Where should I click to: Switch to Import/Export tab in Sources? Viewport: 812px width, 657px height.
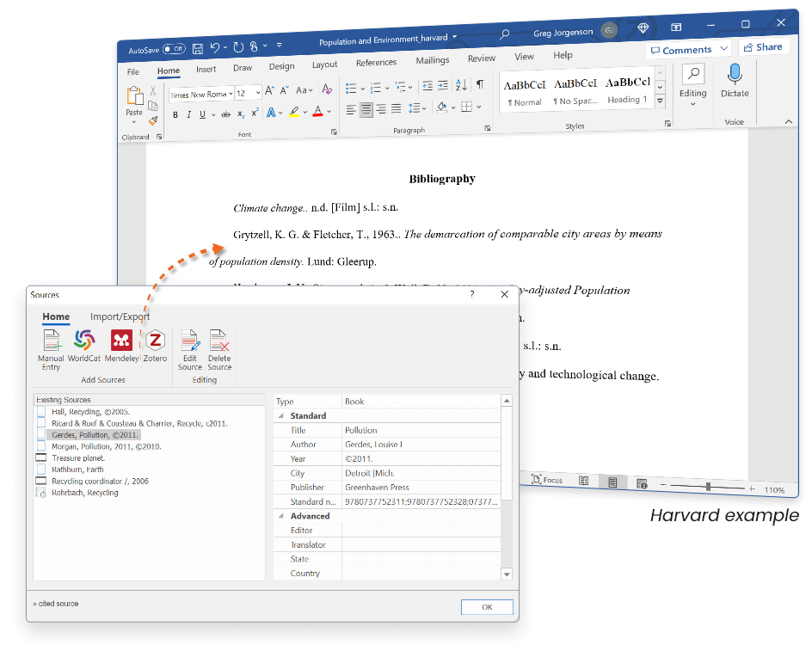[120, 316]
